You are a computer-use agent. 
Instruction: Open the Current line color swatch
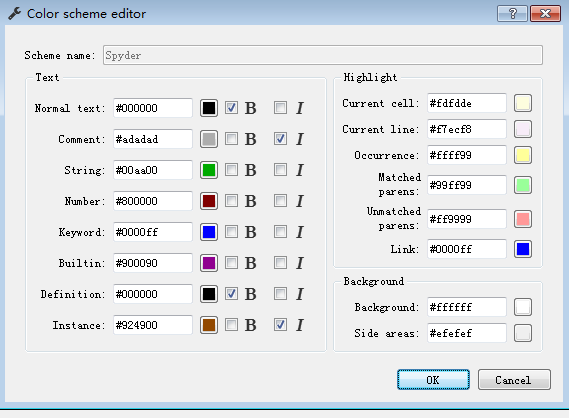pos(523,129)
